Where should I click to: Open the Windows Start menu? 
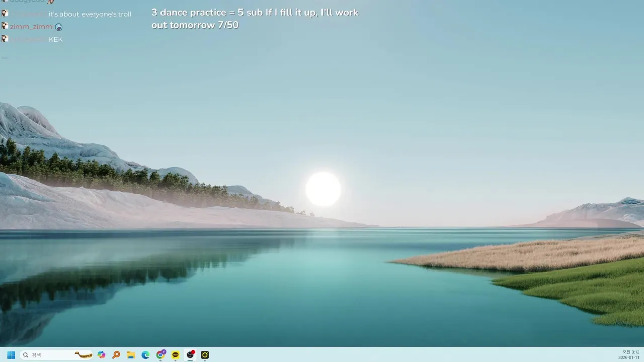coord(11,355)
